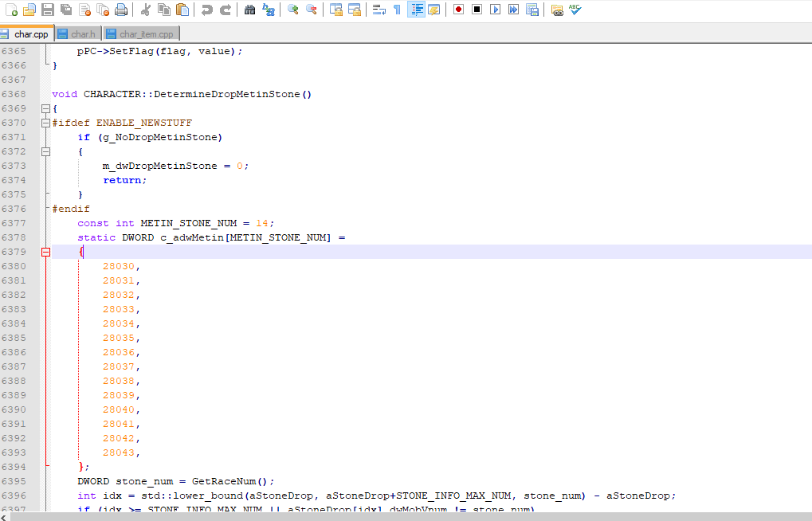This screenshot has width=812, height=521.
Task: Click on value 28043
Action: [119, 452]
